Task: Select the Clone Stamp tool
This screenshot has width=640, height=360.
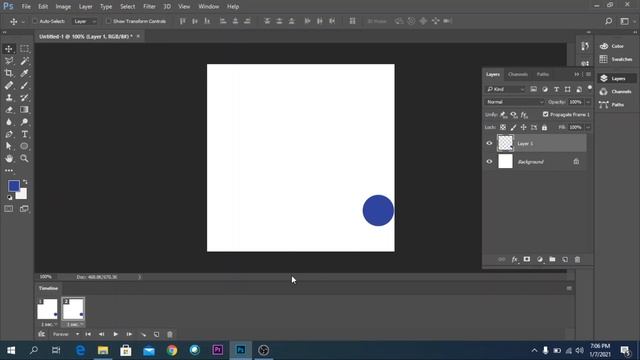Action: point(9,98)
